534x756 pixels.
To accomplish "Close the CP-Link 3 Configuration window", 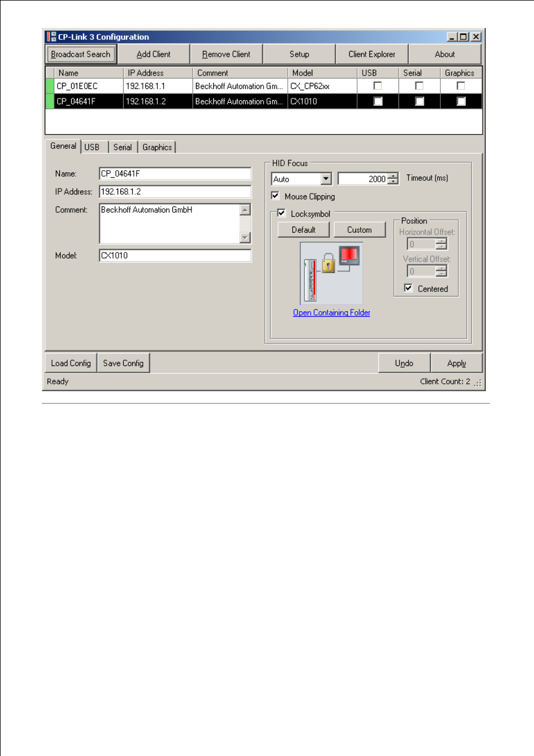I will (x=476, y=37).
